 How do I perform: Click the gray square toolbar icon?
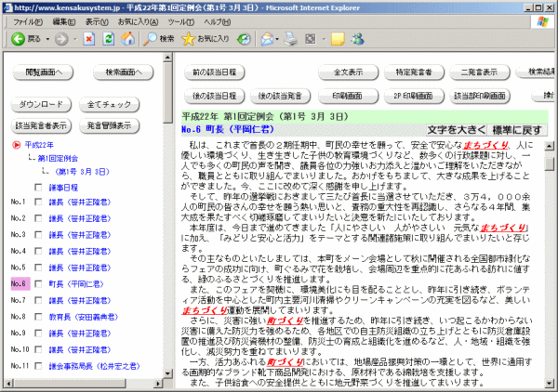click(x=311, y=39)
